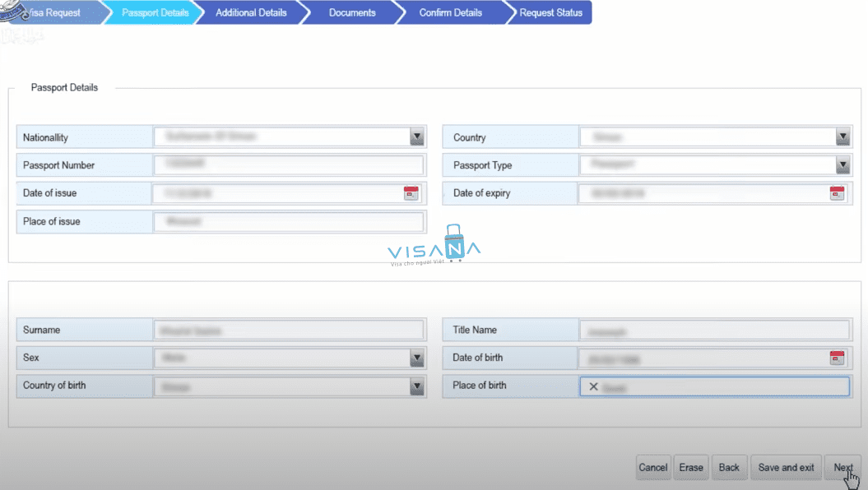This screenshot has width=868, height=490.
Task: Open the Documents step tab
Action: [351, 12]
